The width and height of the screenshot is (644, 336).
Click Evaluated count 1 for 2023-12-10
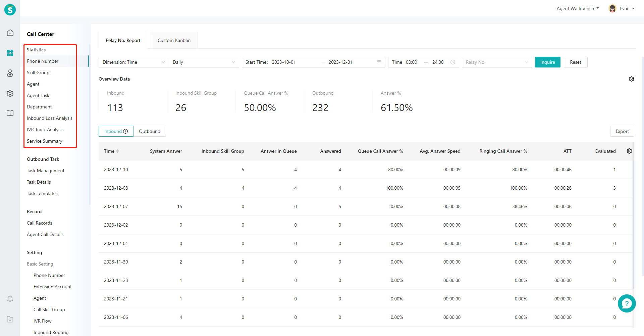coord(614,170)
